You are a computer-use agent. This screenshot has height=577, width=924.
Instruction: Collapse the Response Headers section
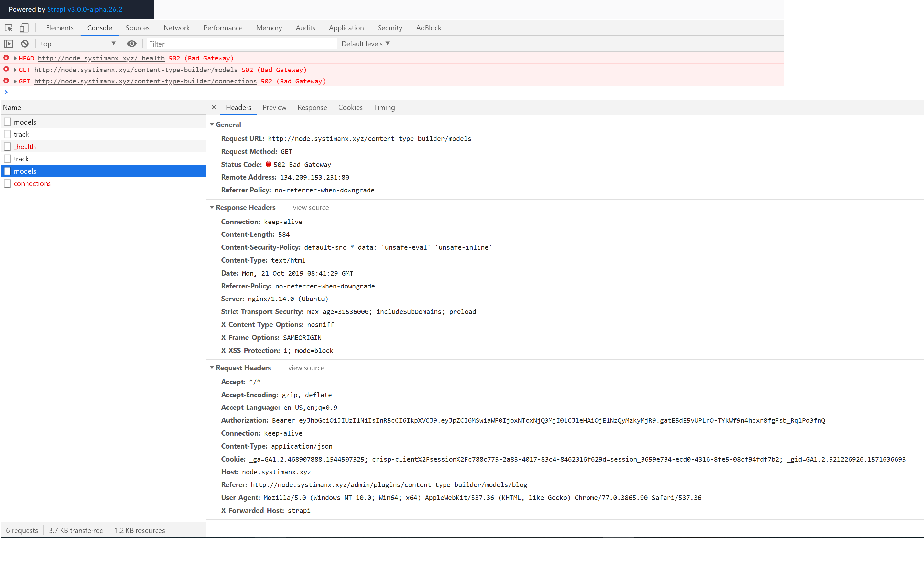[x=213, y=207]
